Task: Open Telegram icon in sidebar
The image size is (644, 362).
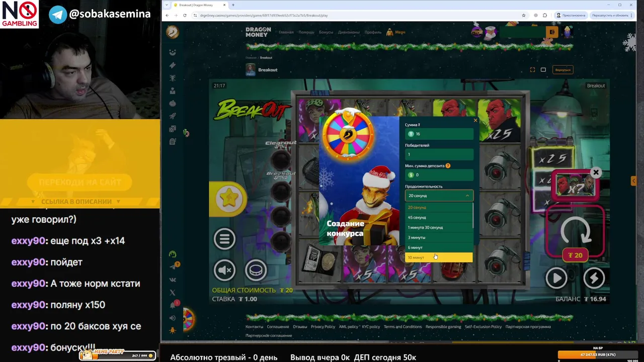Action: coord(173,266)
